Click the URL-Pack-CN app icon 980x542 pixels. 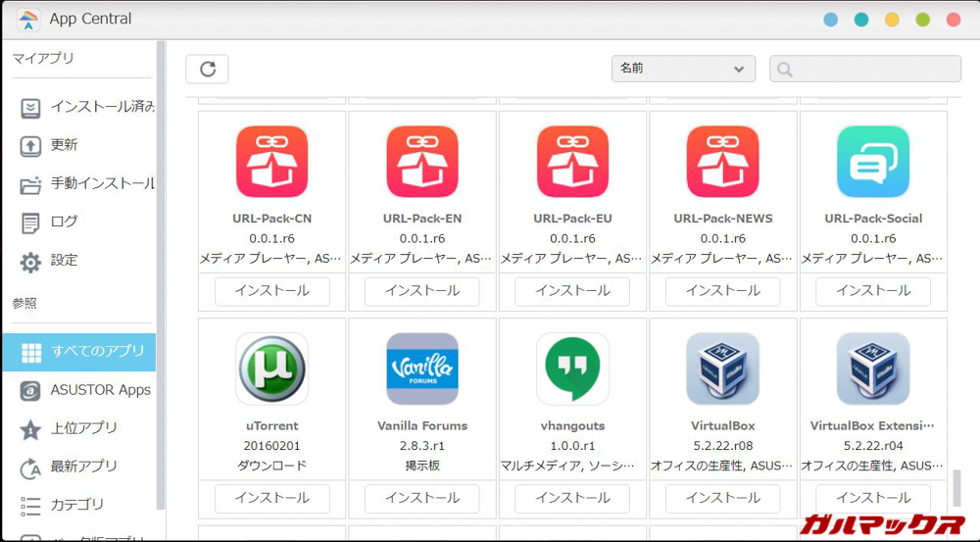(x=271, y=162)
